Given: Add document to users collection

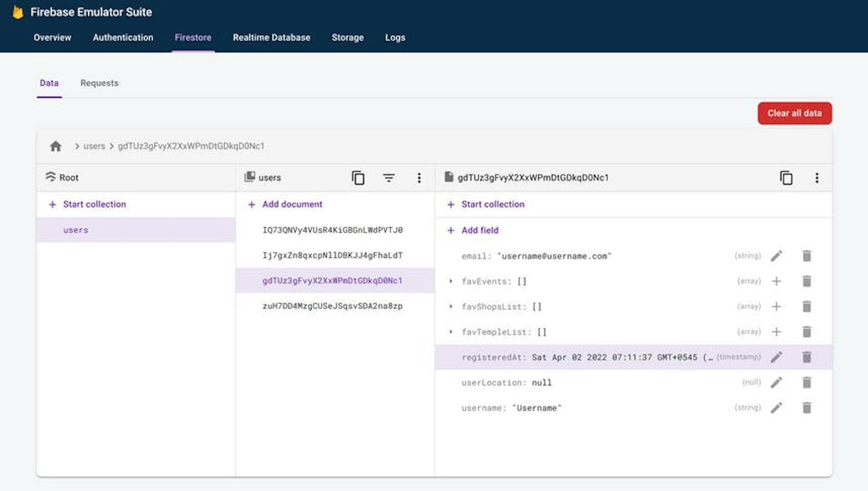Looking at the screenshot, I should [286, 205].
